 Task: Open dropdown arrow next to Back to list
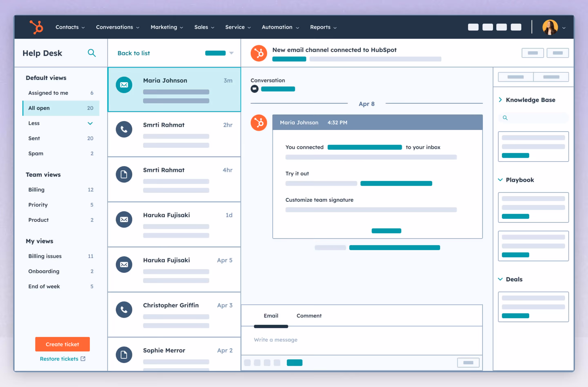click(x=231, y=53)
